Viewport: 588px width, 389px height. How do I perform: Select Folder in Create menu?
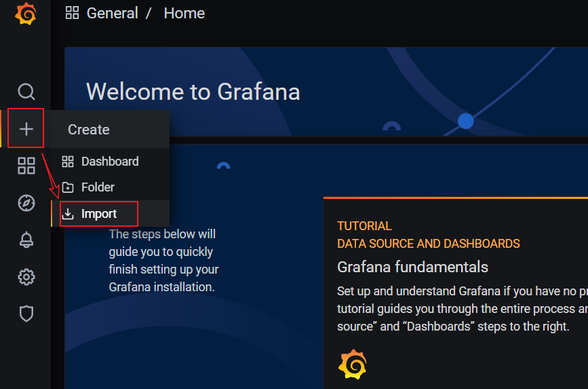(x=110, y=187)
